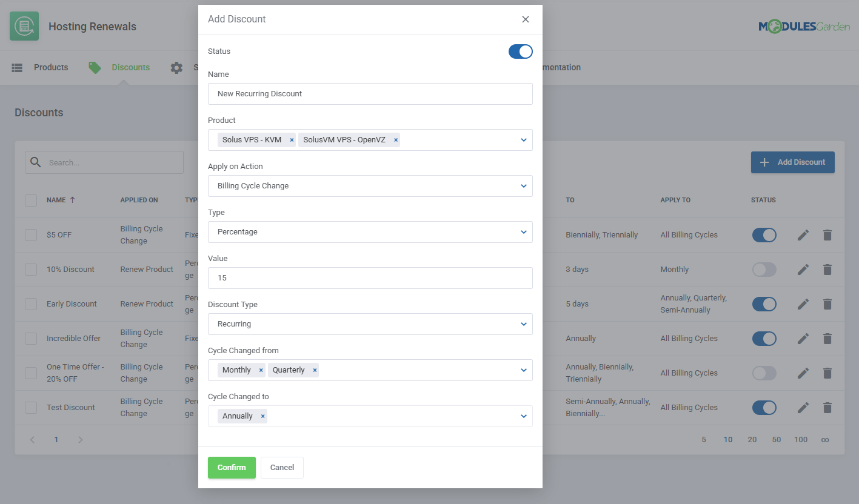Delete the $5 OFF discount

(x=827, y=235)
